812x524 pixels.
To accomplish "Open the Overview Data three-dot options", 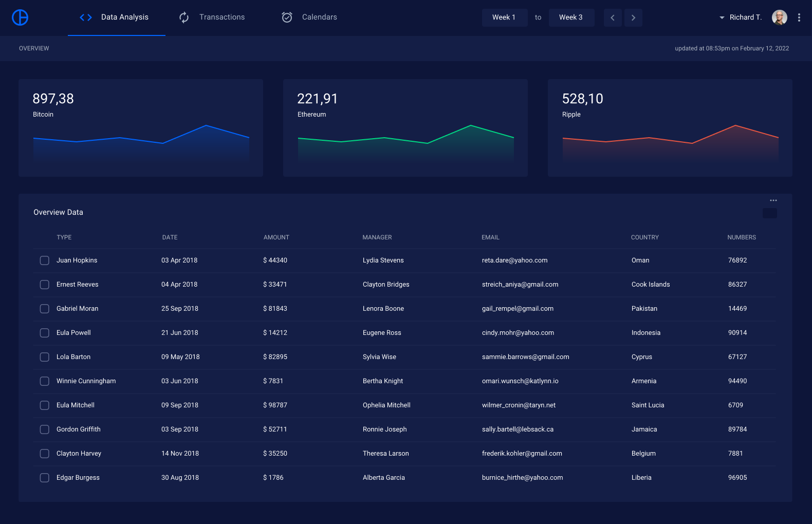I will pyautogui.click(x=773, y=200).
